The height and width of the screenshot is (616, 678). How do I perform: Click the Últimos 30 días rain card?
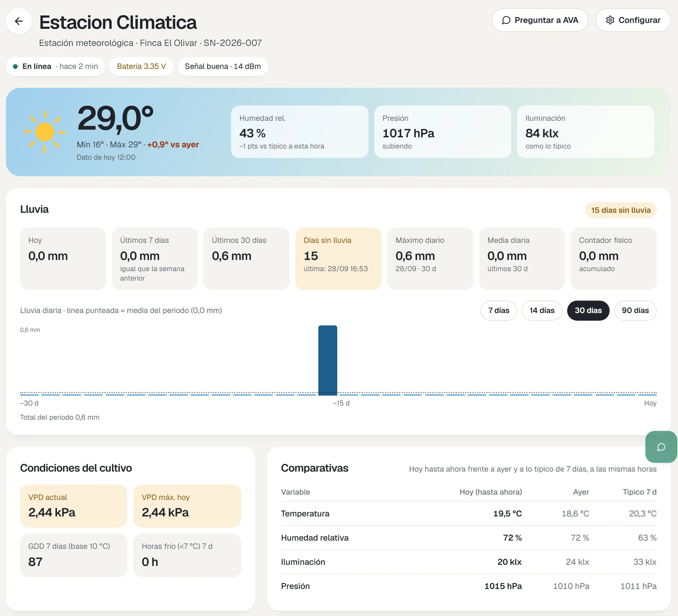(x=246, y=259)
